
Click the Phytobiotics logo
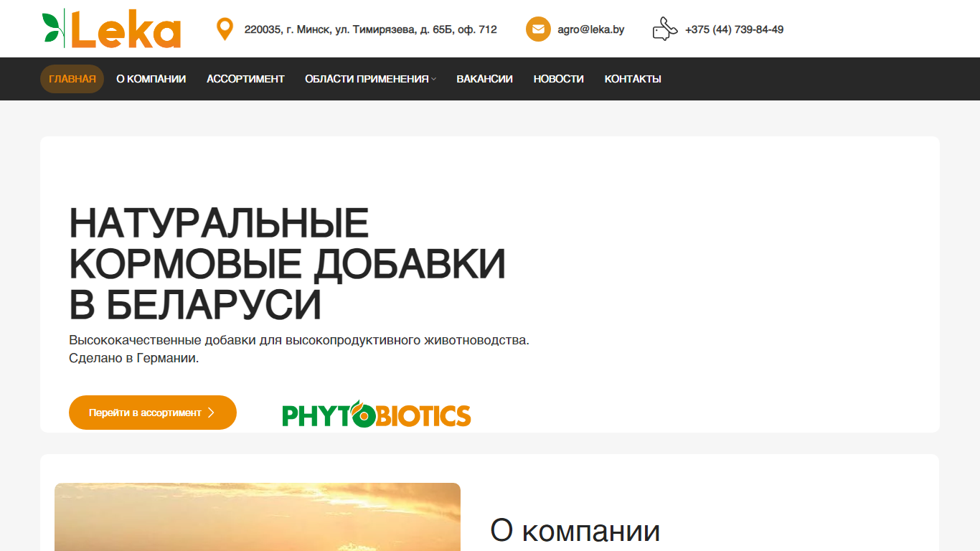(x=377, y=415)
